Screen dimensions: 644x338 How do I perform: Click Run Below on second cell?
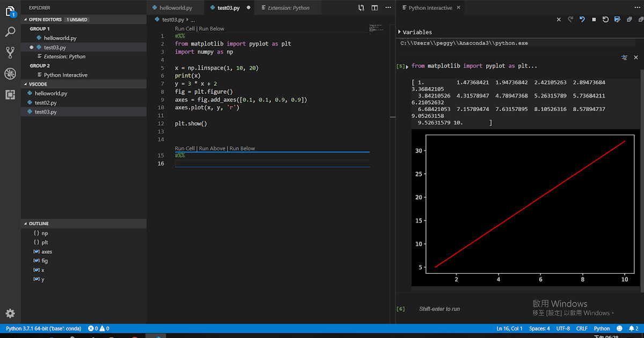243,148
